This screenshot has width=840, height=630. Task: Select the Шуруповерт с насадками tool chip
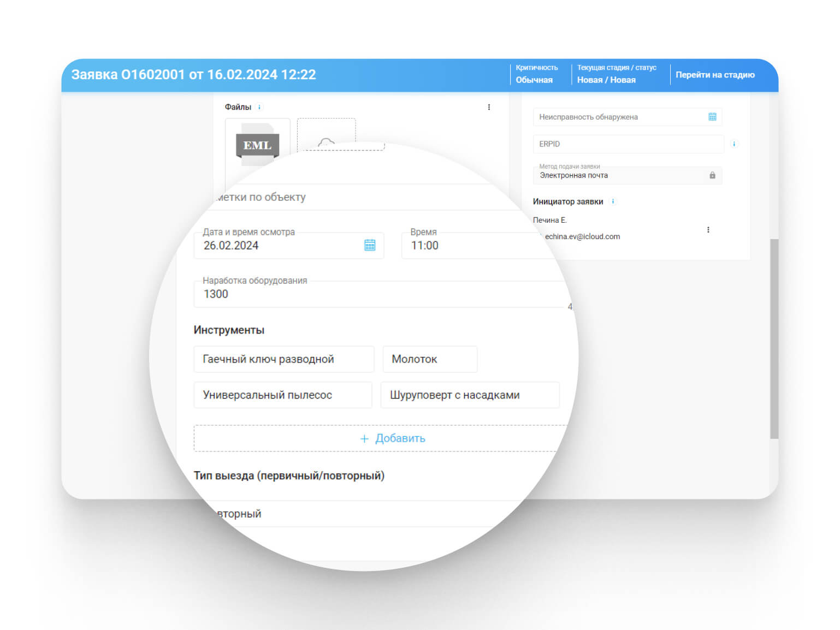(x=470, y=395)
